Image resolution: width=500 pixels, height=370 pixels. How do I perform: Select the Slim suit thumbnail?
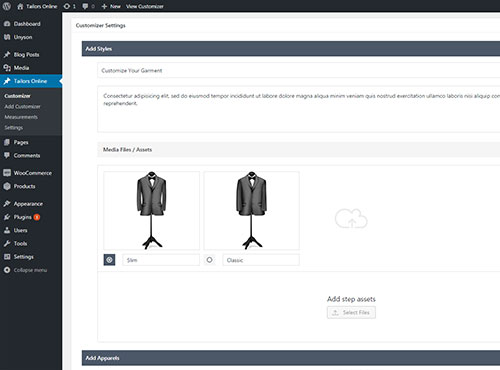152,211
